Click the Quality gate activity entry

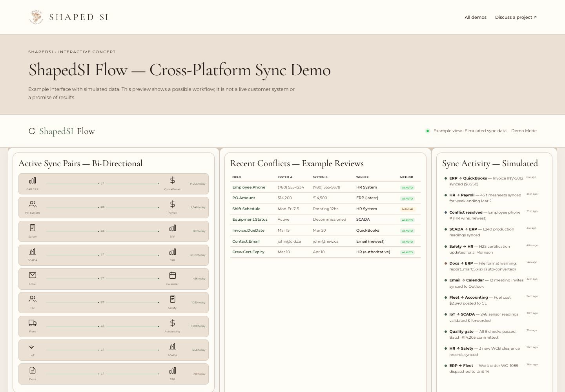click(490, 334)
